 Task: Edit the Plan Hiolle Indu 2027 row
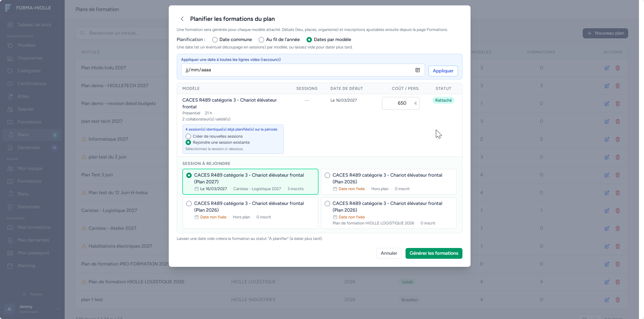click(607, 68)
